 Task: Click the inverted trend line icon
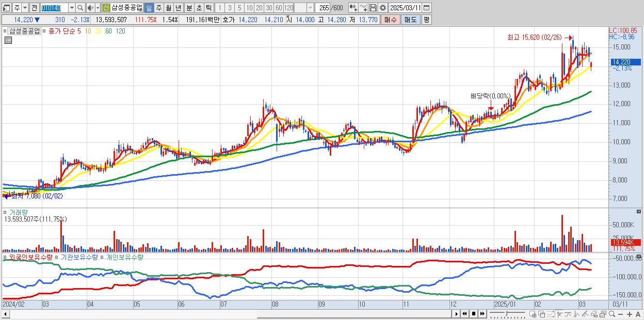point(568,314)
